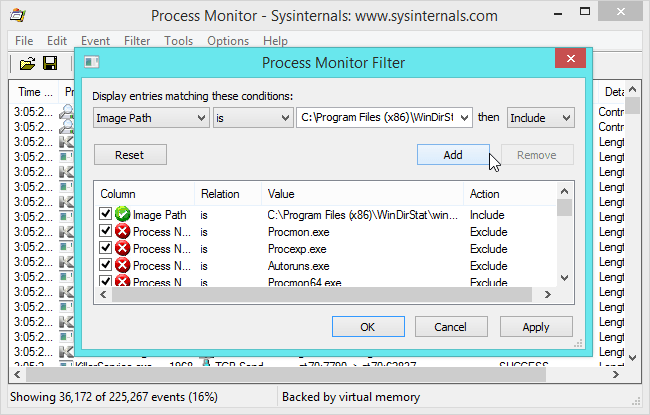
Task: Click red Exclude icon beside Procexp.exe
Action: pos(122,248)
